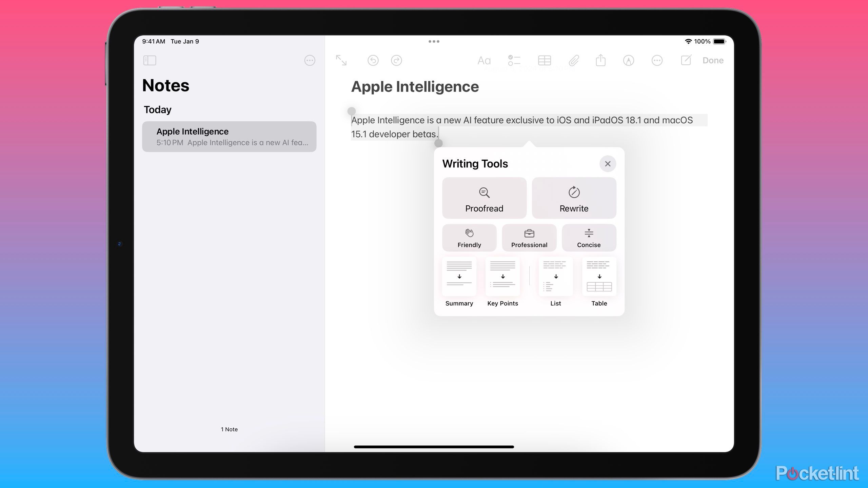Image resolution: width=868 pixels, height=488 pixels.
Task: Share the note
Action: (x=600, y=60)
